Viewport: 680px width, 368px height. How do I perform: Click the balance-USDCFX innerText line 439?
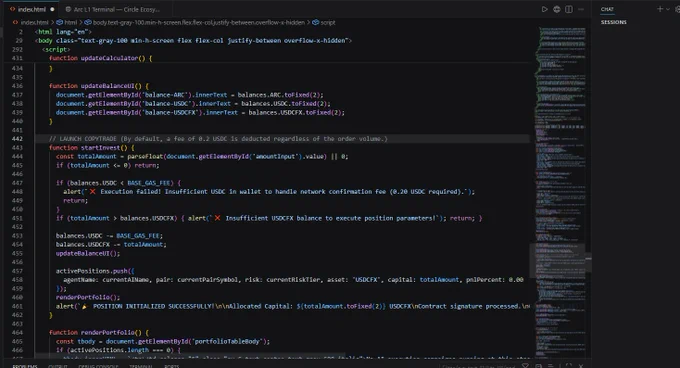pos(200,112)
